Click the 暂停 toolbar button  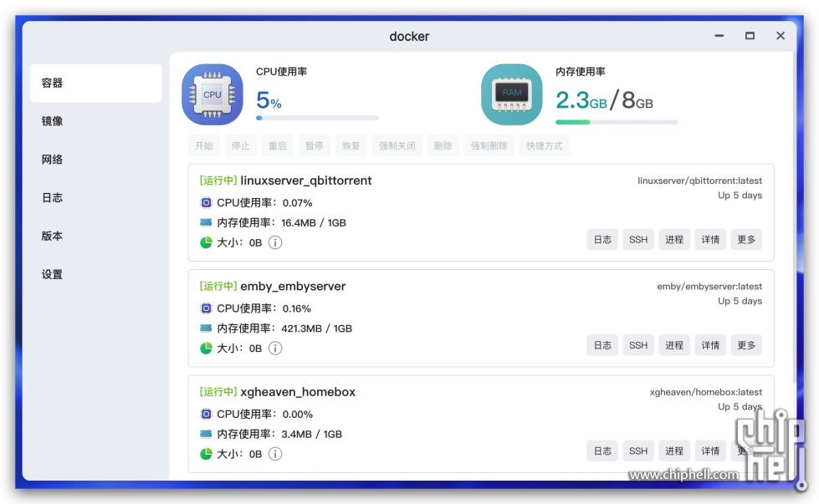point(314,145)
